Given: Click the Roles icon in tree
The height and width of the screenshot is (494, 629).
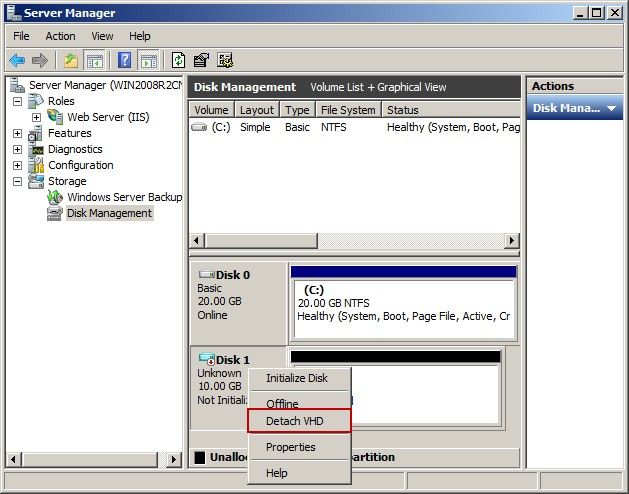Looking at the screenshot, I should pos(35,101).
